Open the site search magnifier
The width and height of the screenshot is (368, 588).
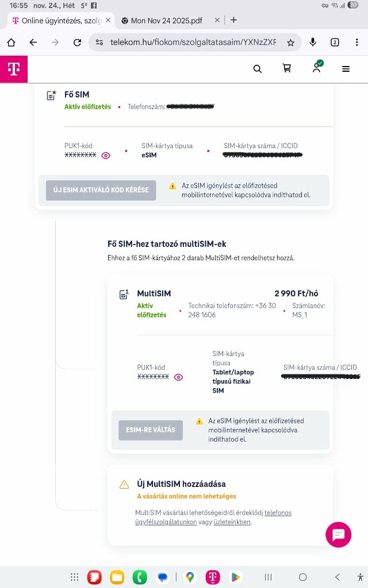pyautogui.click(x=258, y=69)
